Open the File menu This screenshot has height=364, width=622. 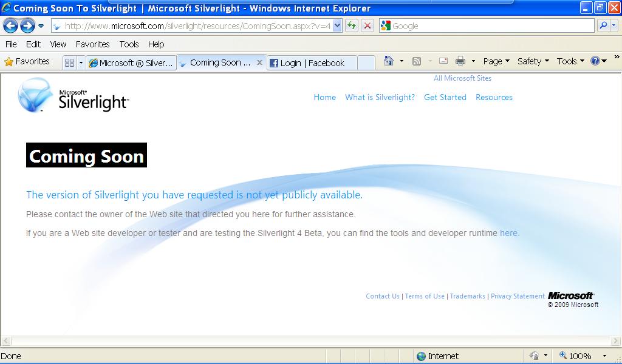pos(11,44)
